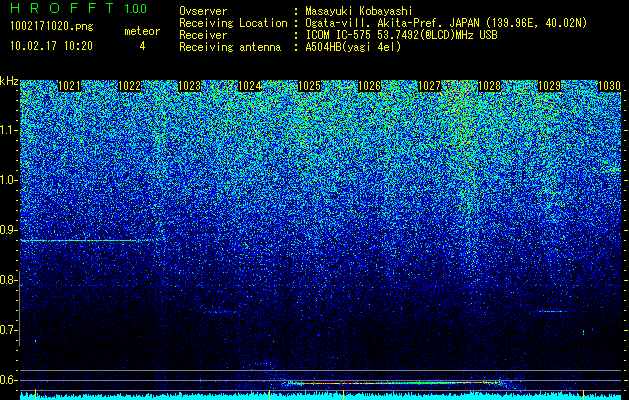This screenshot has height=400, width=629.
Task: Click the 'Receiver' field label
Action: coord(203,35)
